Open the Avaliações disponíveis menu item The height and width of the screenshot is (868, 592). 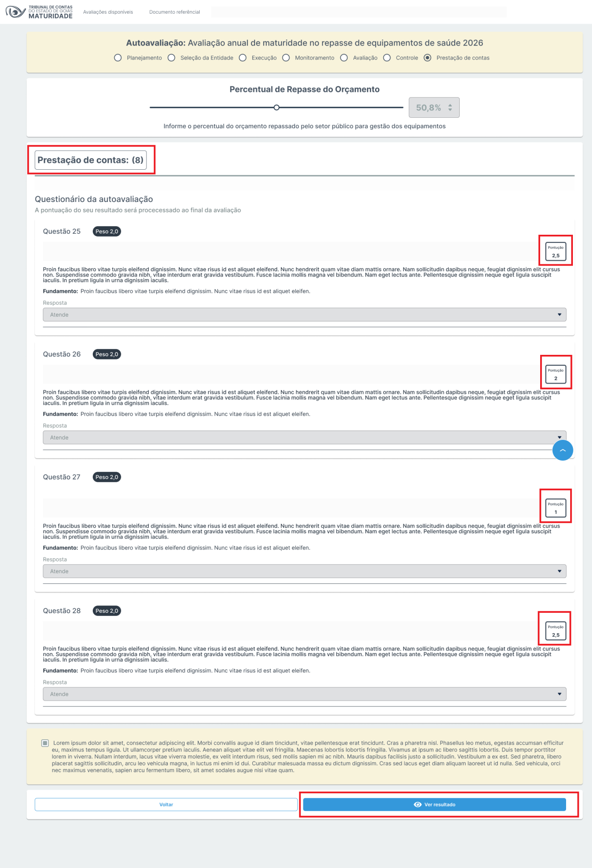[x=108, y=12]
